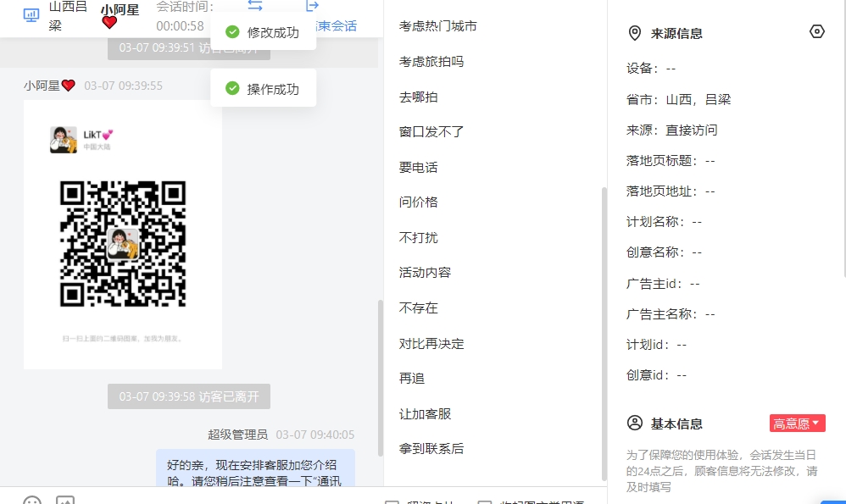
Task: Open the hexagon settings icon in 来源信息
Action: tap(817, 32)
